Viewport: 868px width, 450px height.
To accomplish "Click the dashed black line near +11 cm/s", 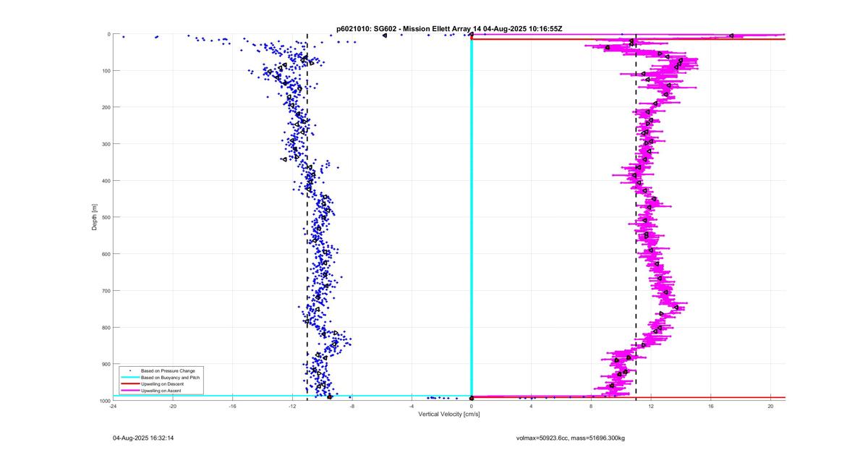I will point(636,217).
